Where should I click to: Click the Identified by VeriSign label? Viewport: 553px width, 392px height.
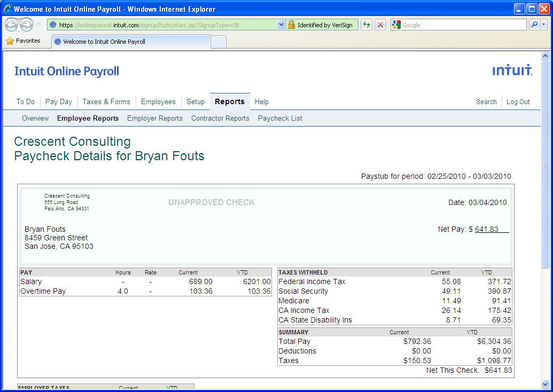[x=325, y=25]
